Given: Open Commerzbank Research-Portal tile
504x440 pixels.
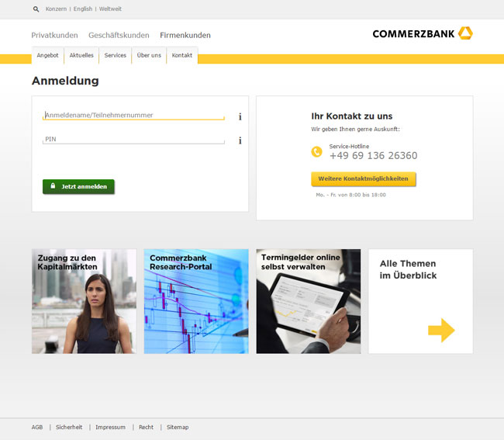Looking at the screenshot, I should pyautogui.click(x=196, y=301).
